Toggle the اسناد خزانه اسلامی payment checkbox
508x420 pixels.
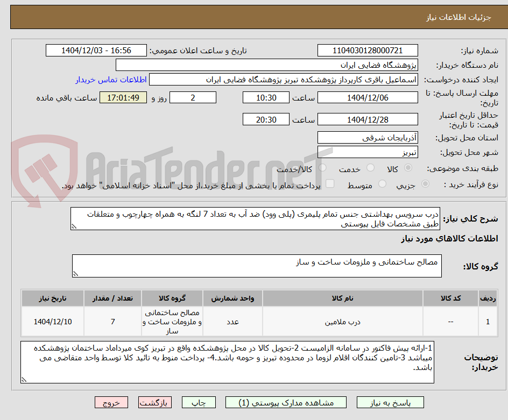point(330,183)
